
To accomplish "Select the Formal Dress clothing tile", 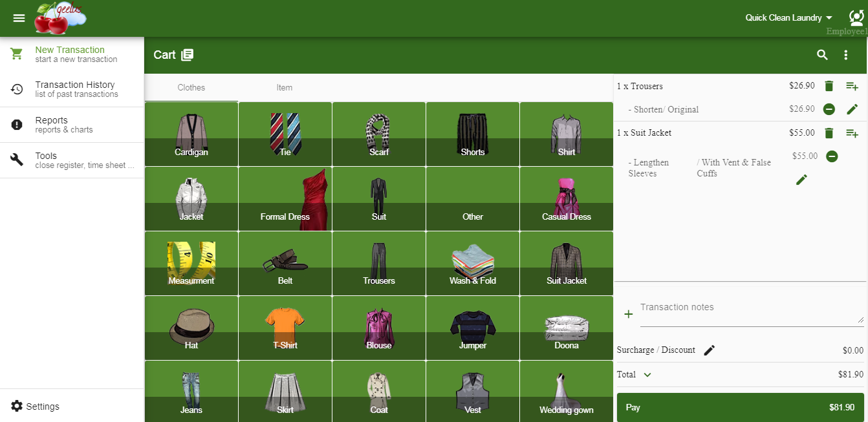I will [x=285, y=199].
